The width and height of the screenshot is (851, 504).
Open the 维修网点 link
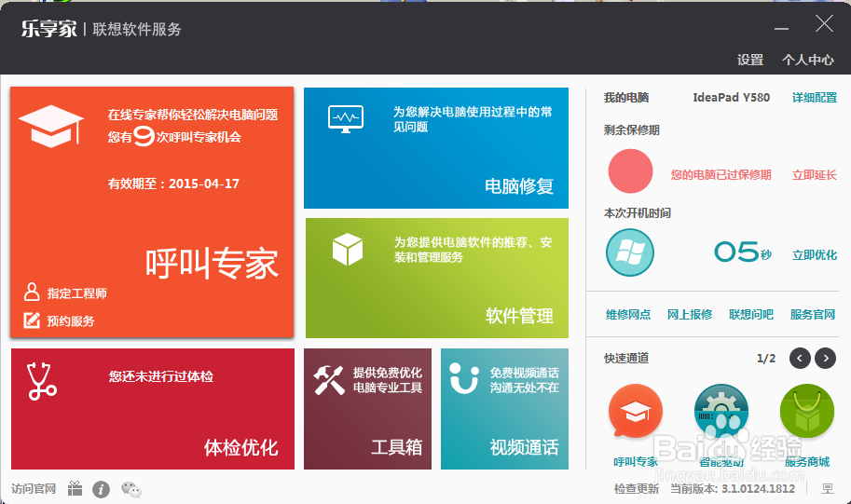[628, 314]
